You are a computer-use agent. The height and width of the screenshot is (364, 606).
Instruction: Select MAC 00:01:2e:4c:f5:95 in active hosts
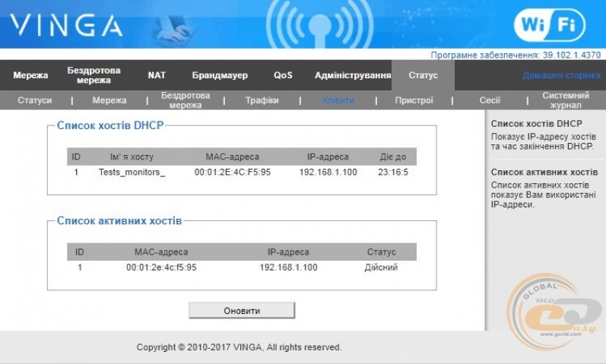[x=161, y=267]
